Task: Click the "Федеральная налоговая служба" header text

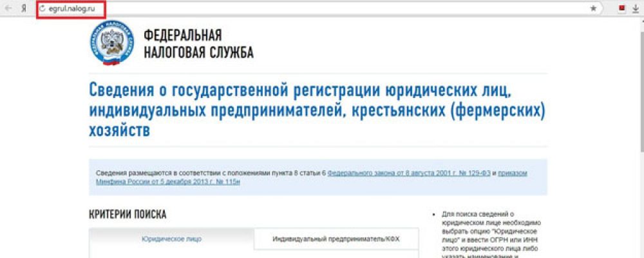Action: coord(198,44)
